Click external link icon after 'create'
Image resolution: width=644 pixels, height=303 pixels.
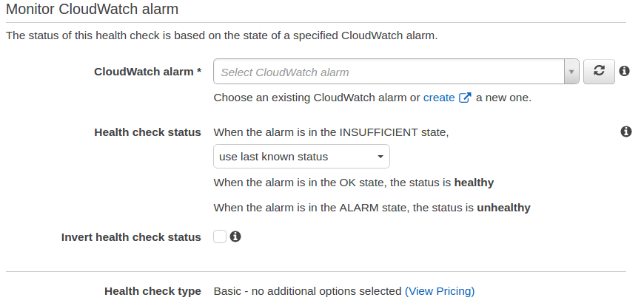click(x=465, y=98)
